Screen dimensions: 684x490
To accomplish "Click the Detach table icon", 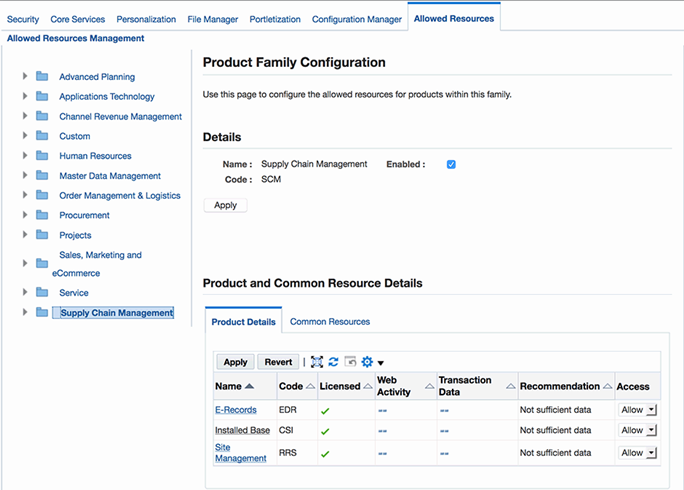I will click(x=350, y=362).
